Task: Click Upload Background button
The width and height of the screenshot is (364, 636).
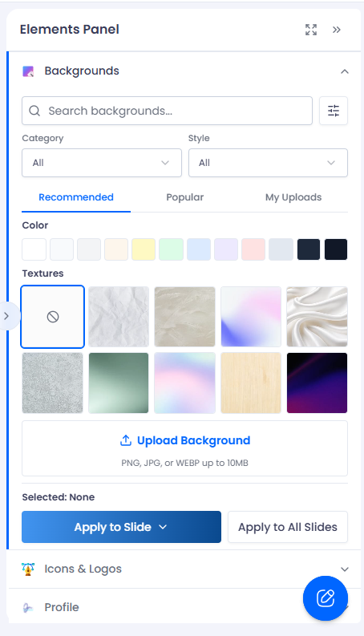Action: tap(185, 448)
